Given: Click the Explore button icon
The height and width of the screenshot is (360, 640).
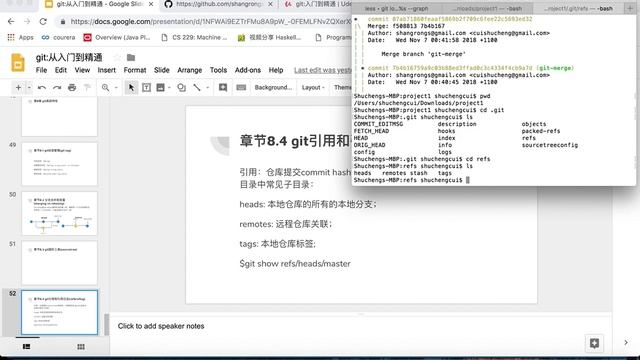Looking at the screenshot, I should [594, 343].
